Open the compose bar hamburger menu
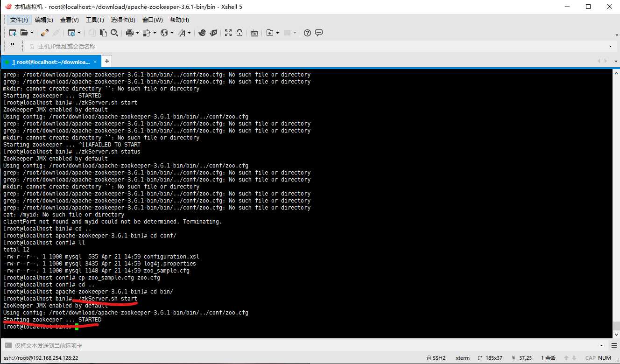 [613, 346]
